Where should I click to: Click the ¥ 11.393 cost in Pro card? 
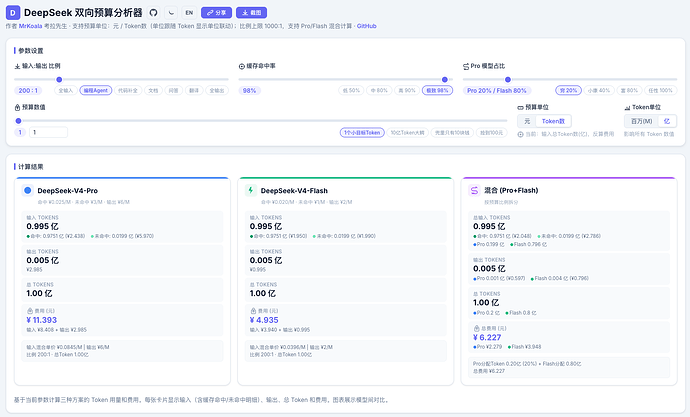pyautogui.click(x=42, y=320)
